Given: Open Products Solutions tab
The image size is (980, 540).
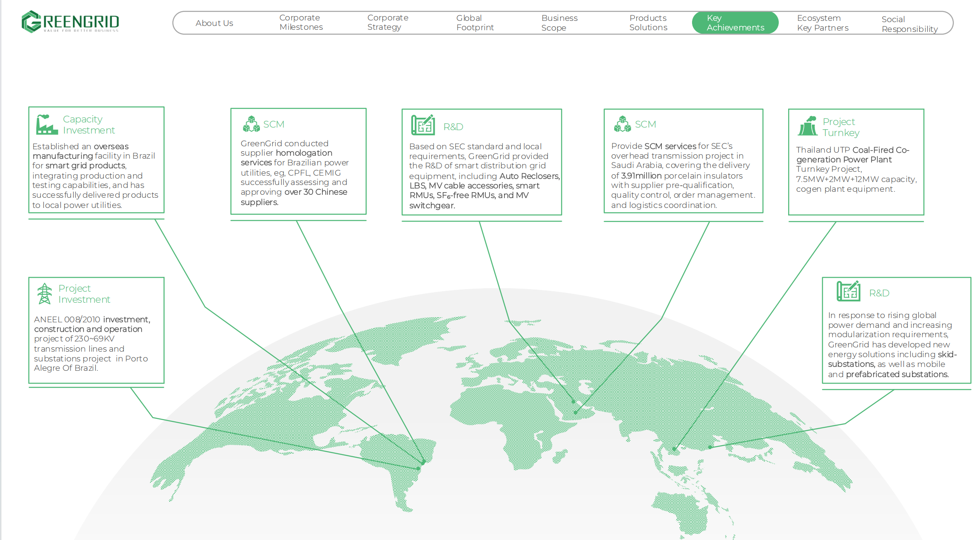Looking at the screenshot, I should 648,23.
